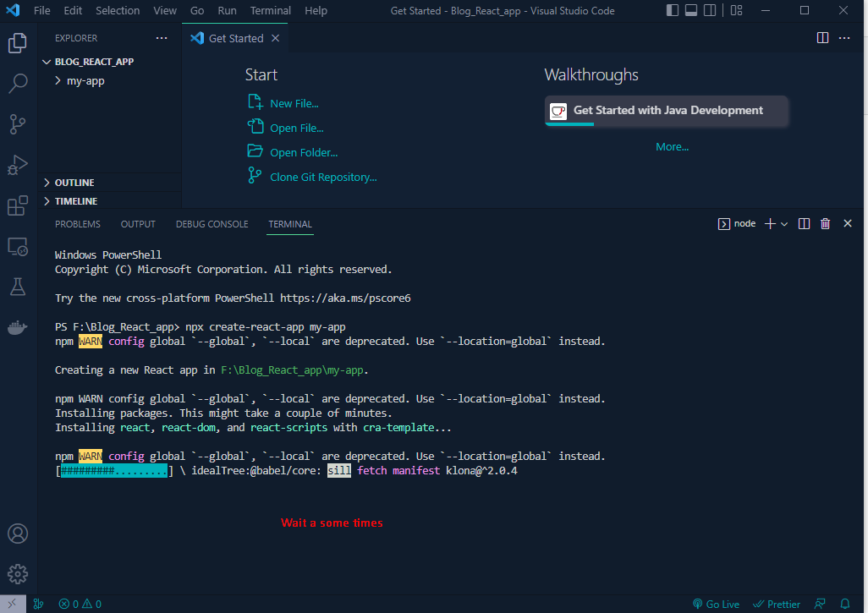The height and width of the screenshot is (613, 868).
Task: Click the New File... link
Action: coord(294,103)
